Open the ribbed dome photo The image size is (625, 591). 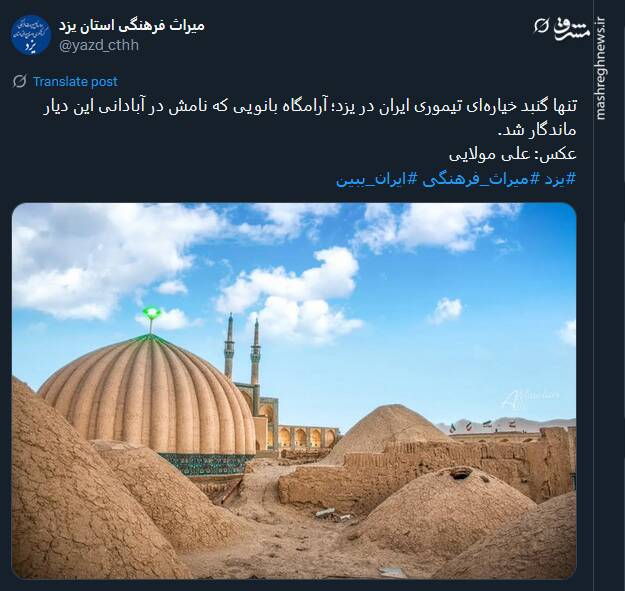coord(294,391)
